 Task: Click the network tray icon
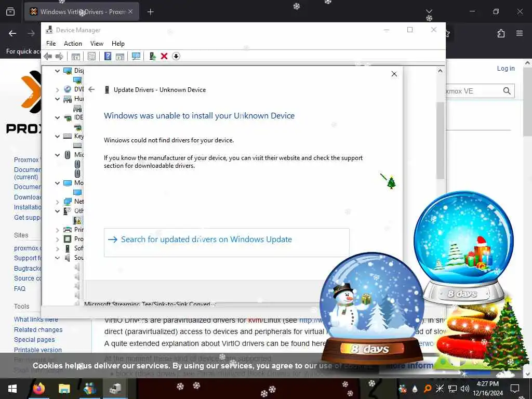[453, 389]
